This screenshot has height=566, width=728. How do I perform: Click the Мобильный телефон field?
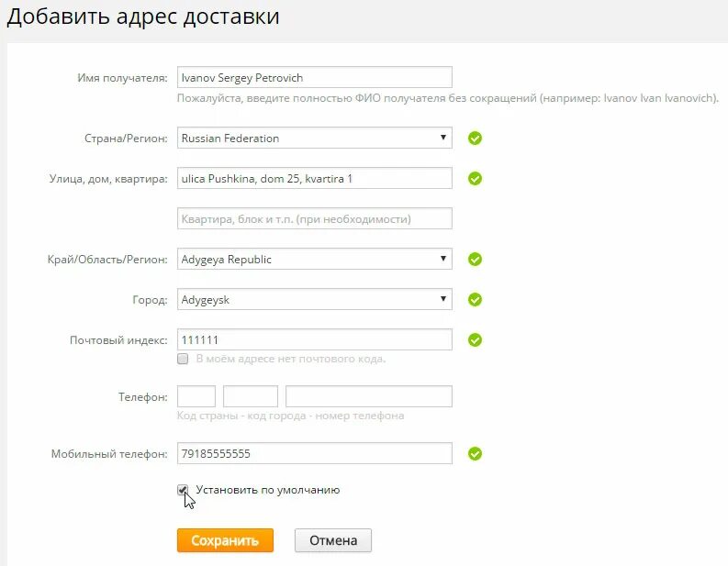(x=314, y=454)
